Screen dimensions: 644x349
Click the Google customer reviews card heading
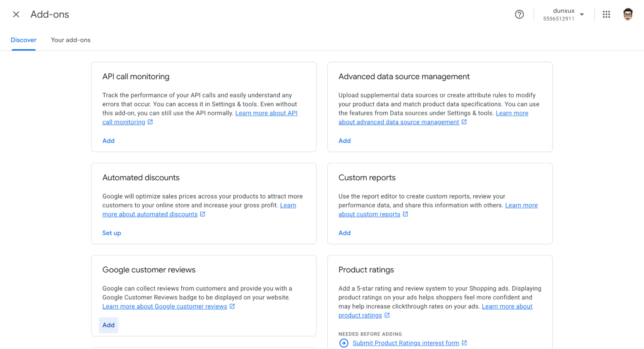[149, 270]
